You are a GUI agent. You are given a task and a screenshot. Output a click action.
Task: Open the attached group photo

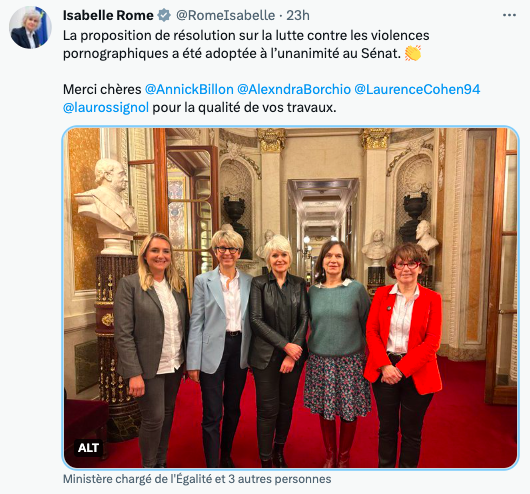tap(290, 298)
